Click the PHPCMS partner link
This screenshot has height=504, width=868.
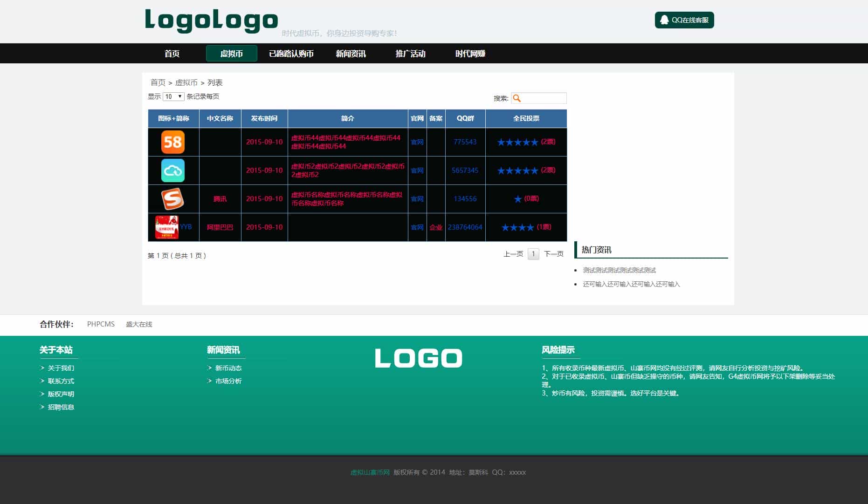click(x=101, y=324)
